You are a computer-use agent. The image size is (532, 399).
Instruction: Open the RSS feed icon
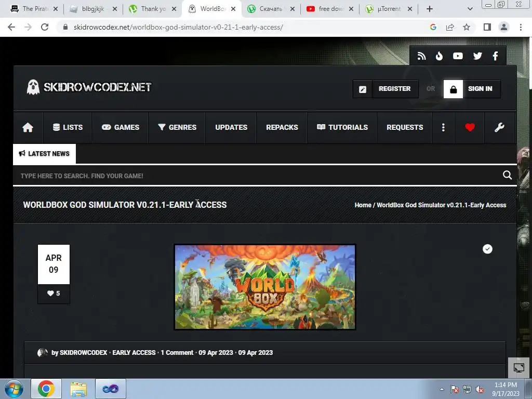421,56
